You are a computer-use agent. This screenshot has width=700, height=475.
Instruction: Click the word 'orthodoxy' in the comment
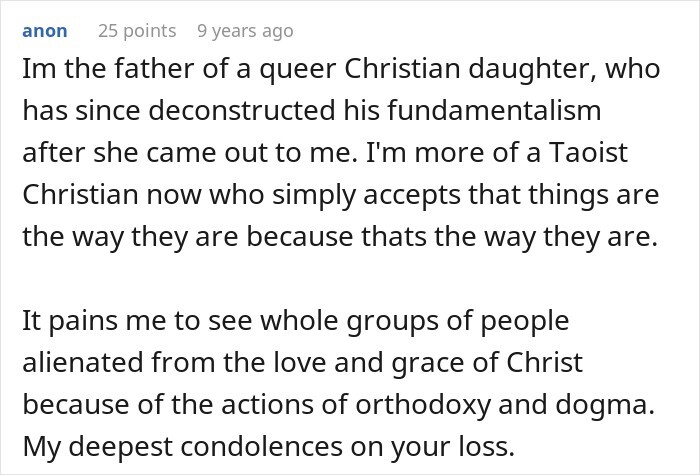tap(423, 405)
